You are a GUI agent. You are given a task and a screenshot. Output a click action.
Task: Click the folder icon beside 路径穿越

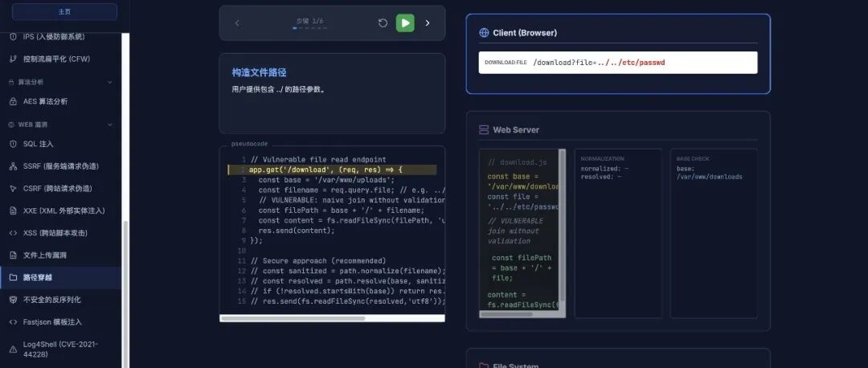click(x=14, y=277)
